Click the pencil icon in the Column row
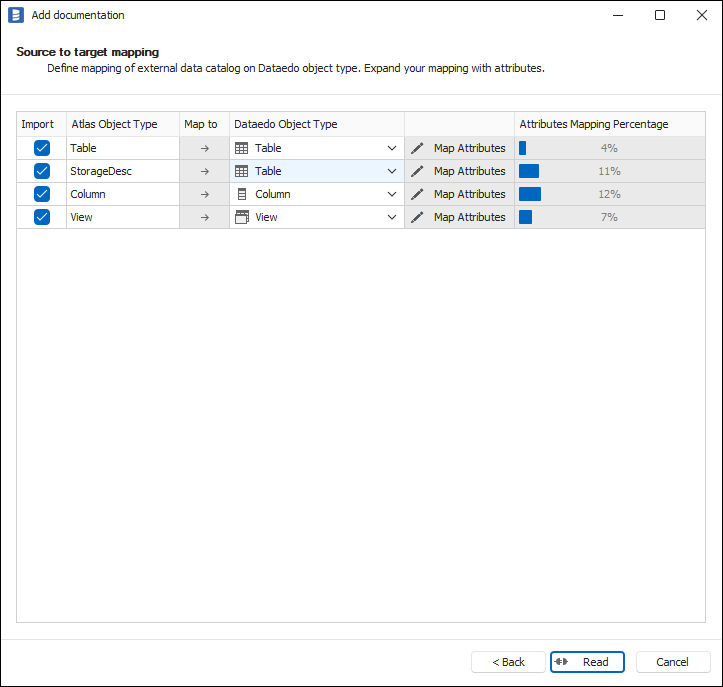This screenshot has height=687, width=723. click(418, 194)
